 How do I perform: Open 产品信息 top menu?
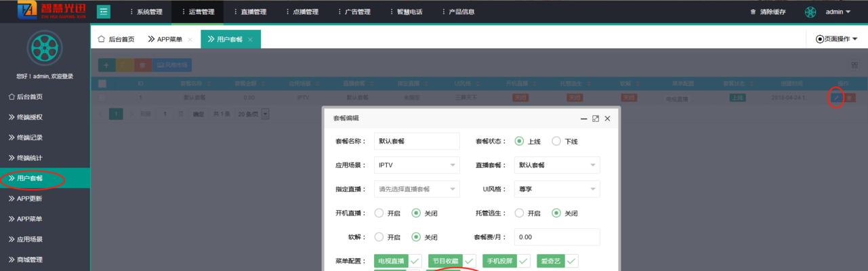457,12
